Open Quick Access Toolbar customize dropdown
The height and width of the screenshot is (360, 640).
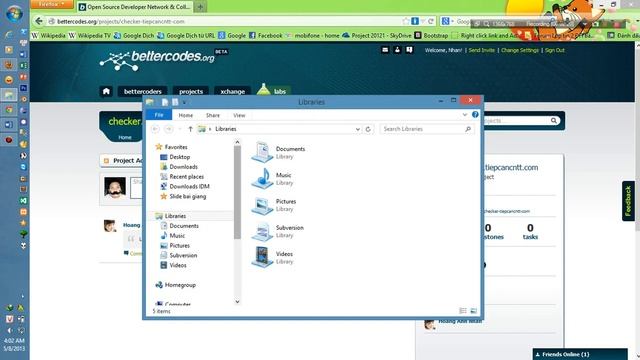[x=184, y=102]
